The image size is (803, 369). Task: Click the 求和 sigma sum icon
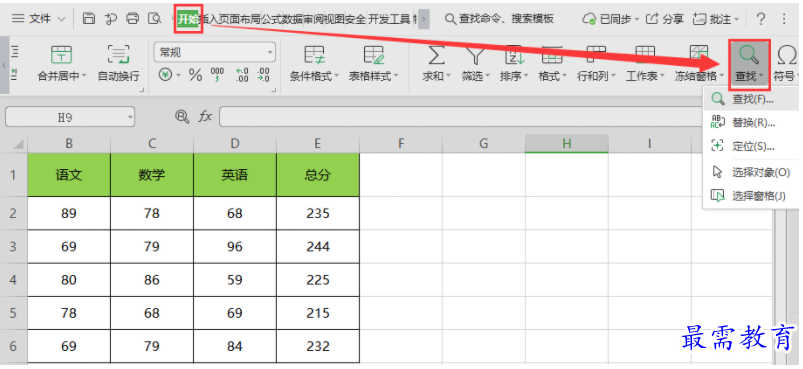click(x=436, y=54)
